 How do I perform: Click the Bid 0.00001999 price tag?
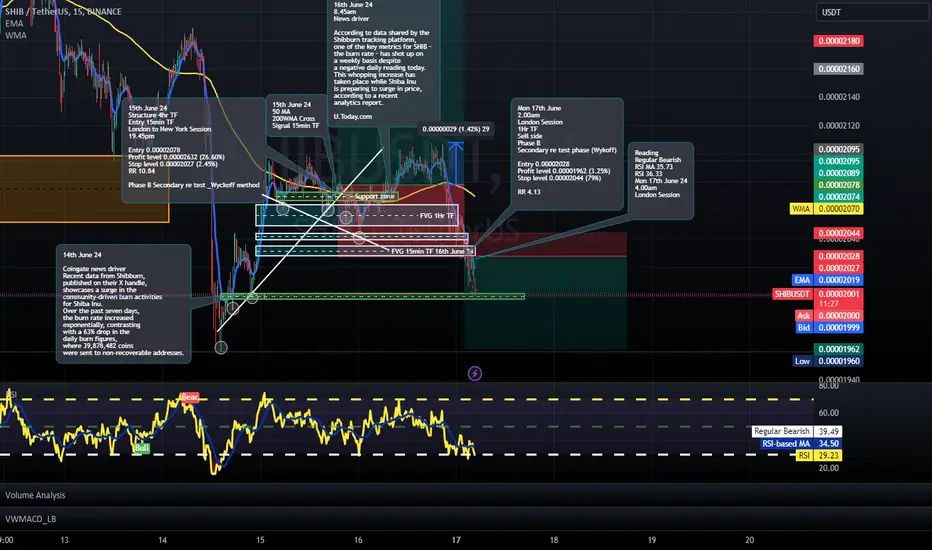(829, 328)
